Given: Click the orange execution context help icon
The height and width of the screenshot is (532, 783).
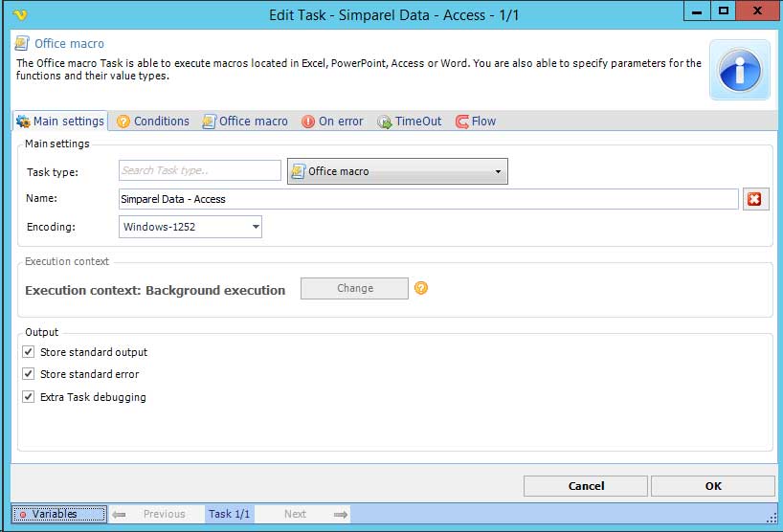Looking at the screenshot, I should (420, 288).
